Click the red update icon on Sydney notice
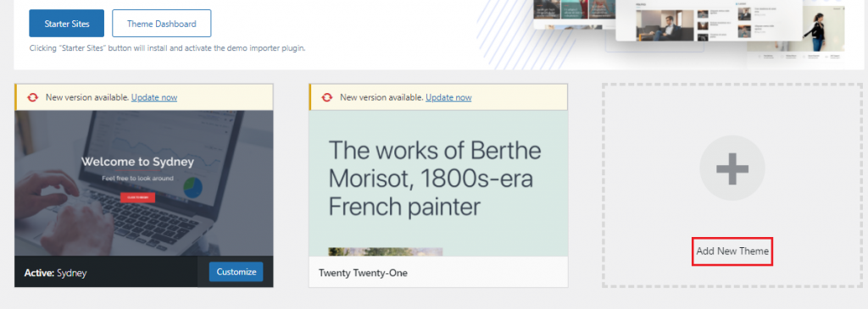868x309 pixels. [33, 97]
